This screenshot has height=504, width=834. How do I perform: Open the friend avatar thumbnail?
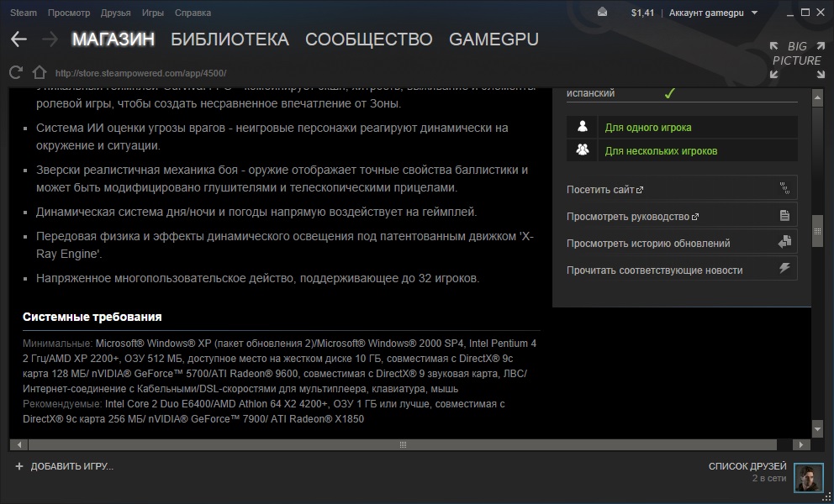(x=809, y=477)
